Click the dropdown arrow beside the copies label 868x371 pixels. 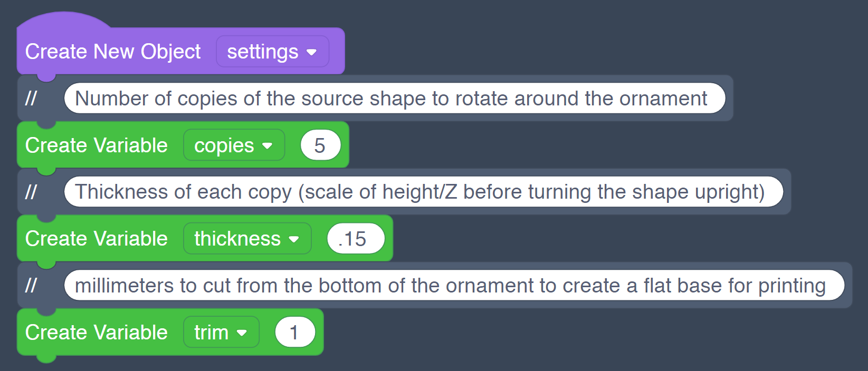[268, 145]
